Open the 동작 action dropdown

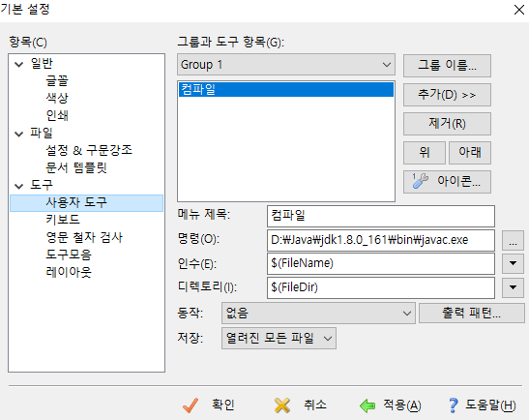[x=318, y=313]
